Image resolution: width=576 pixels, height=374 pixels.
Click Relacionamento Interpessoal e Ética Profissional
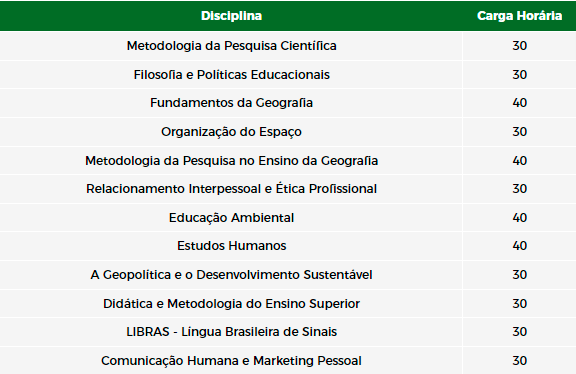click(x=231, y=189)
